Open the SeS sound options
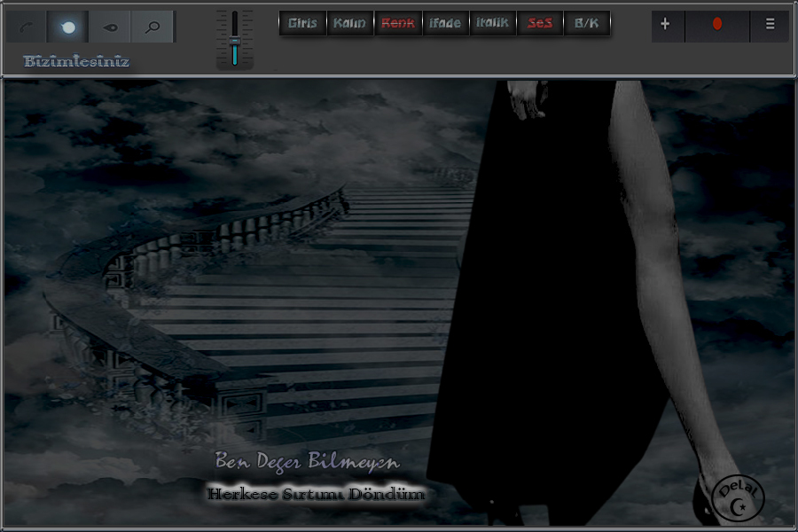 539,23
